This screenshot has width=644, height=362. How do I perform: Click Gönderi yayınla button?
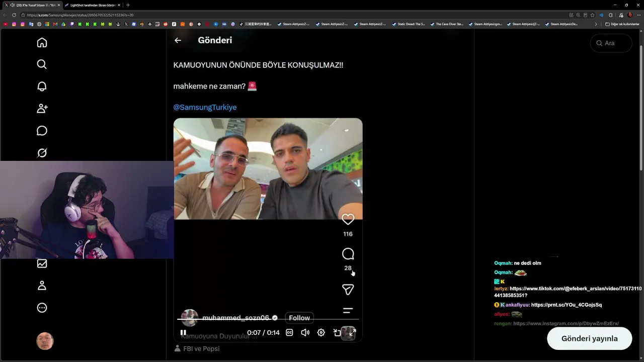(589, 338)
